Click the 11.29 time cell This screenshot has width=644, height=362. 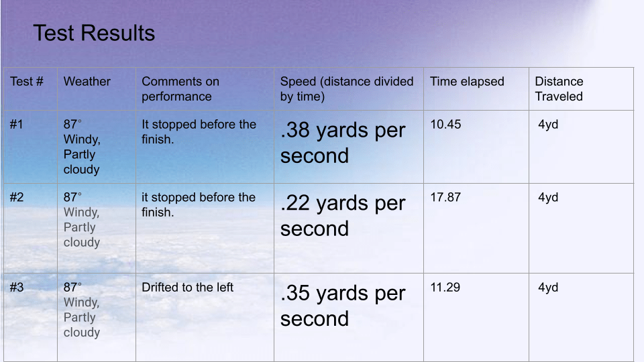tap(476, 317)
